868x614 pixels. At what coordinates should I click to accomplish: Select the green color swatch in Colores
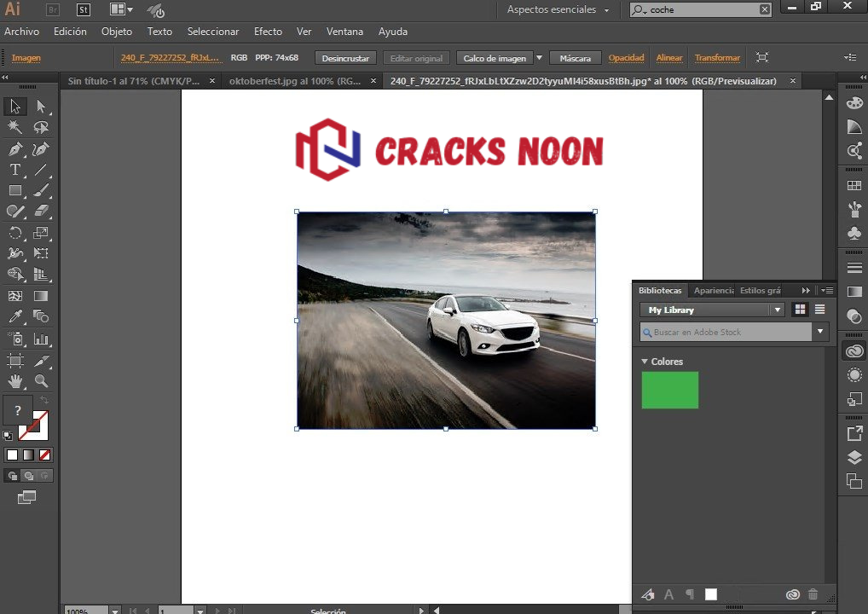pos(670,391)
